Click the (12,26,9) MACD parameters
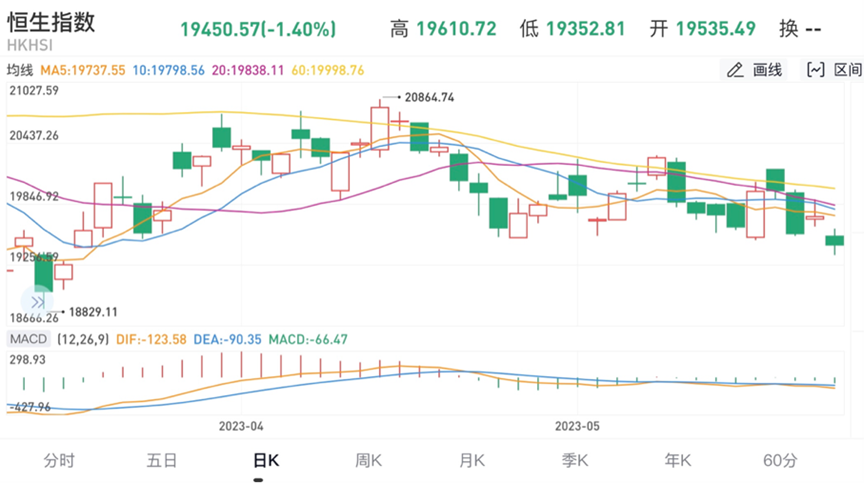Screen dimensions: 864x483 click(x=83, y=339)
